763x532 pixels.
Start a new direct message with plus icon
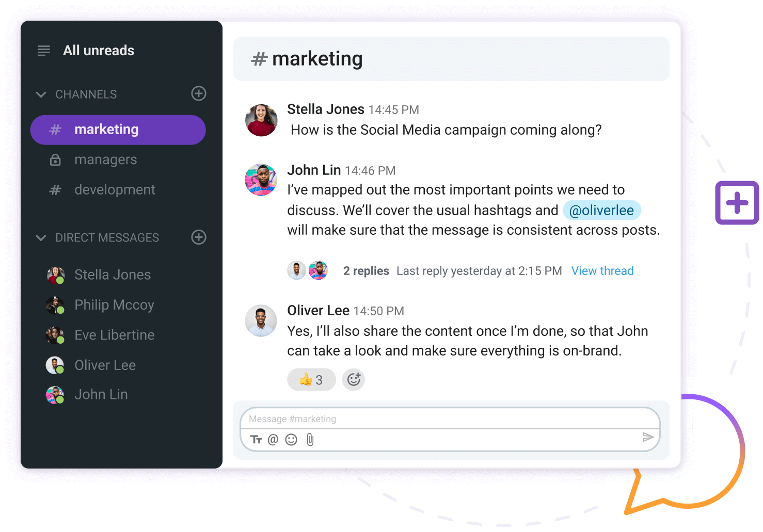[199, 237]
